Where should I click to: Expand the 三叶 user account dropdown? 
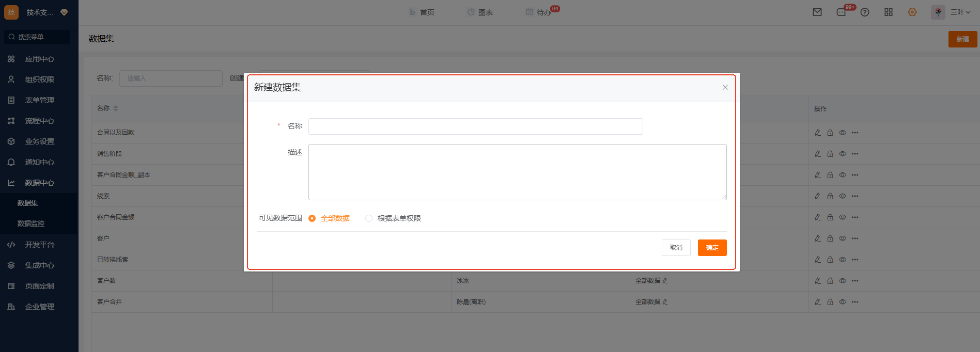coord(959,12)
